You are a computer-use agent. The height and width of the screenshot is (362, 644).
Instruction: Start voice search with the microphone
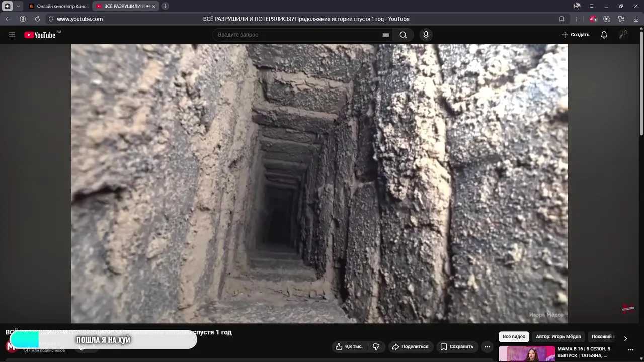[x=426, y=35]
